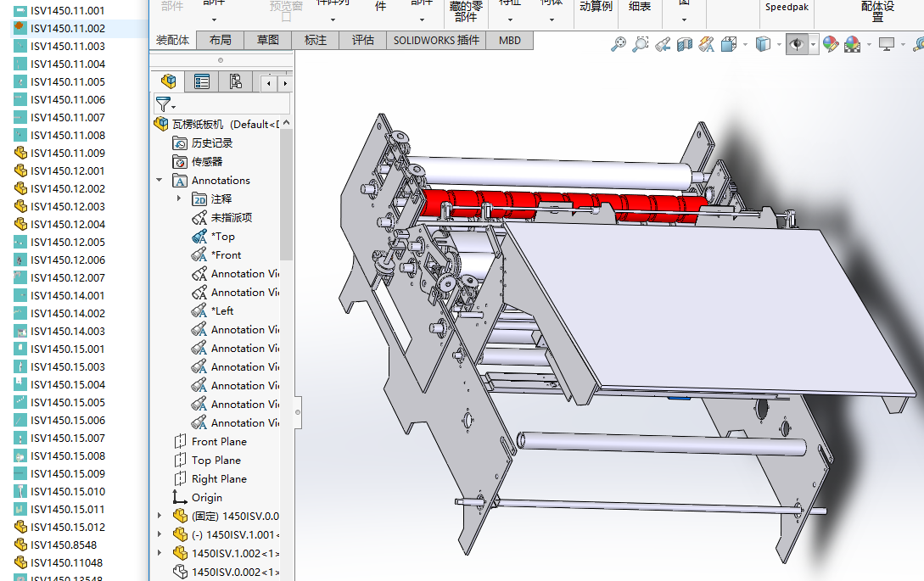The height and width of the screenshot is (581, 924).
Task: Open the Display Style dropdown arrow
Action: pyautogui.click(x=780, y=44)
